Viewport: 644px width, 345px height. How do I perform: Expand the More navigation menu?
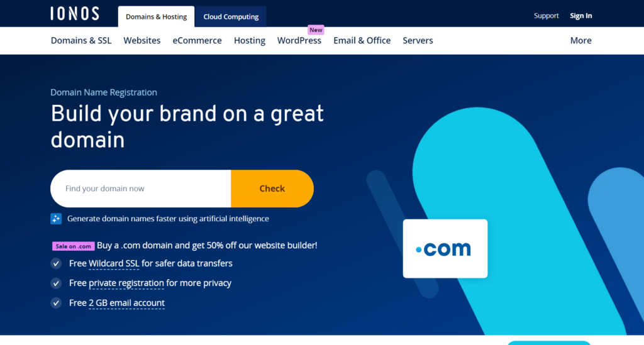pyautogui.click(x=580, y=41)
